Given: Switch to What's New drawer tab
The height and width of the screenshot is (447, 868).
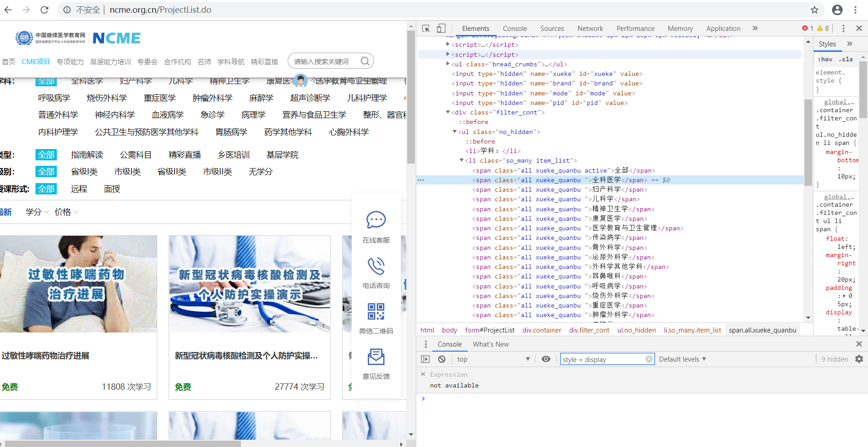Looking at the screenshot, I should coord(491,344).
